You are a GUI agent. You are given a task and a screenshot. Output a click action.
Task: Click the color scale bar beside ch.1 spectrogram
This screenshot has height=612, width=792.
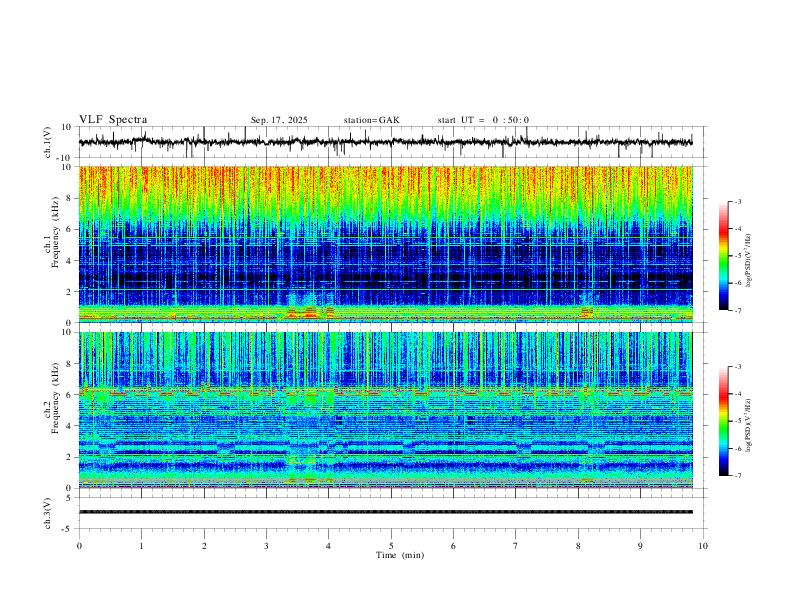pyautogui.click(x=723, y=256)
